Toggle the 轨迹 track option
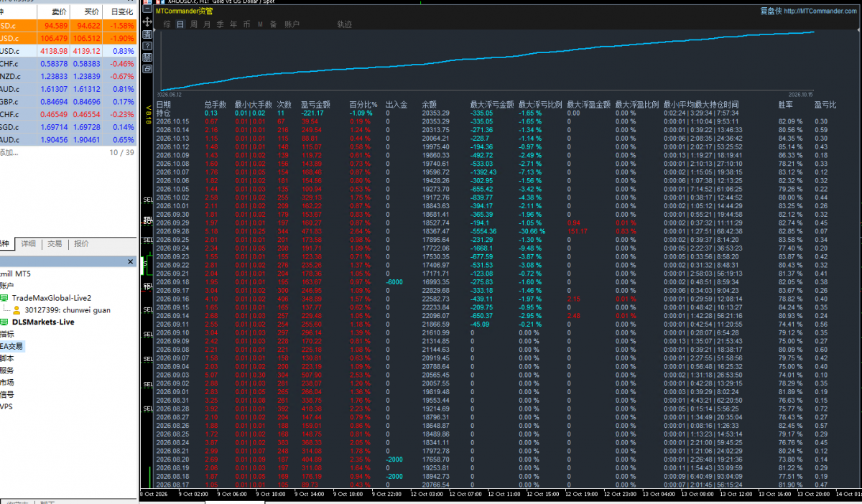Image resolution: width=862 pixels, height=504 pixels. [x=345, y=24]
